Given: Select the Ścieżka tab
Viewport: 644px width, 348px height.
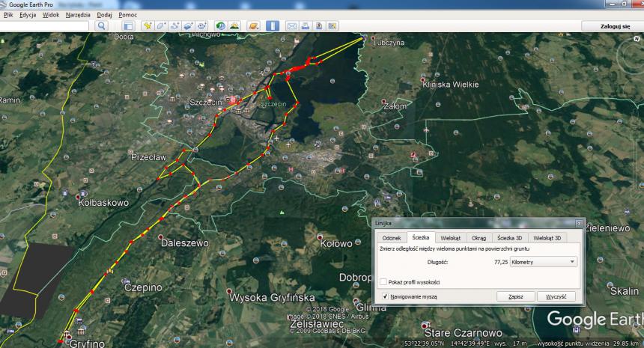Looking at the screenshot, I should click(421, 237).
